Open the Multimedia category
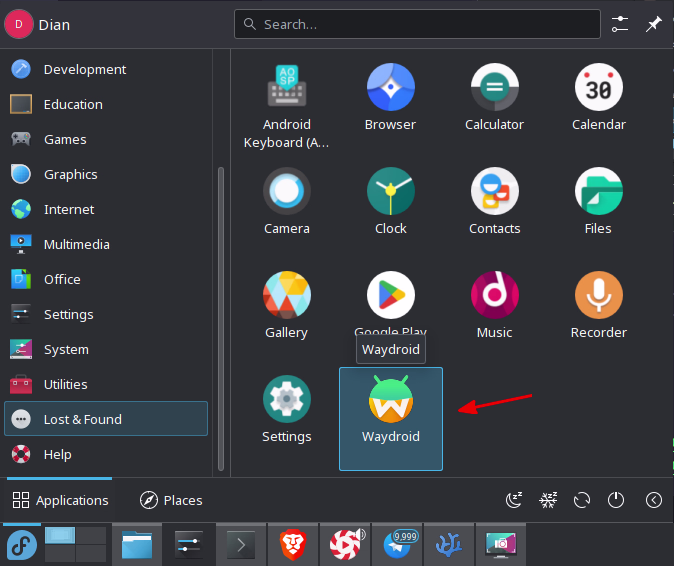 pyautogui.click(x=106, y=245)
